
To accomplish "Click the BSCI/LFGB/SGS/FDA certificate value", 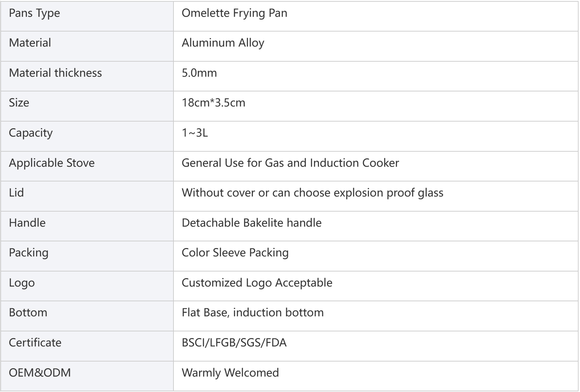I will point(234,343).
